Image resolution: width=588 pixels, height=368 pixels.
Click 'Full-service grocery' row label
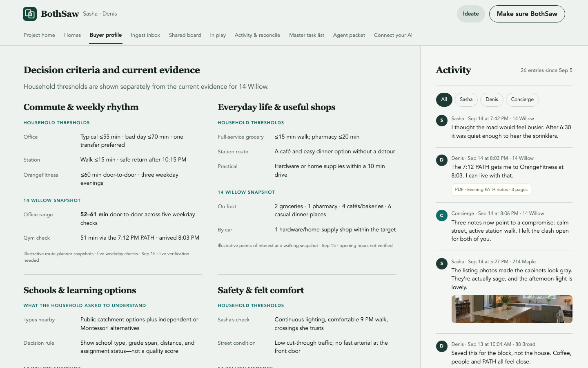(x=241, y=137)
